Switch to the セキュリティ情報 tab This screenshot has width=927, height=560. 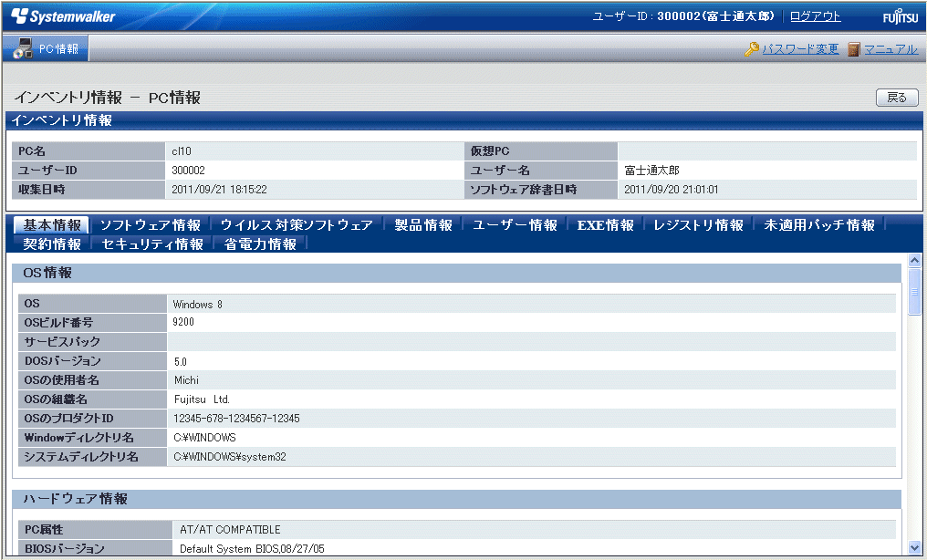coord(152,244)
